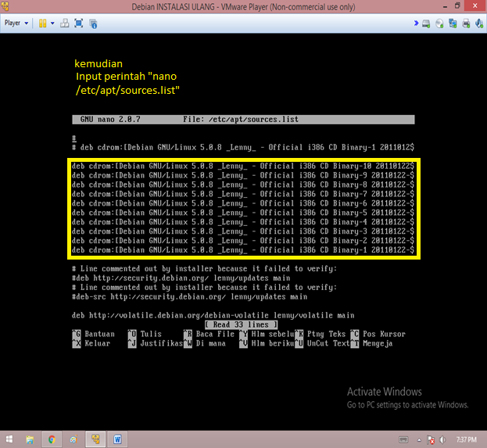Click the Unity mode icon
The image size is (487, 448).
[93, 23]
